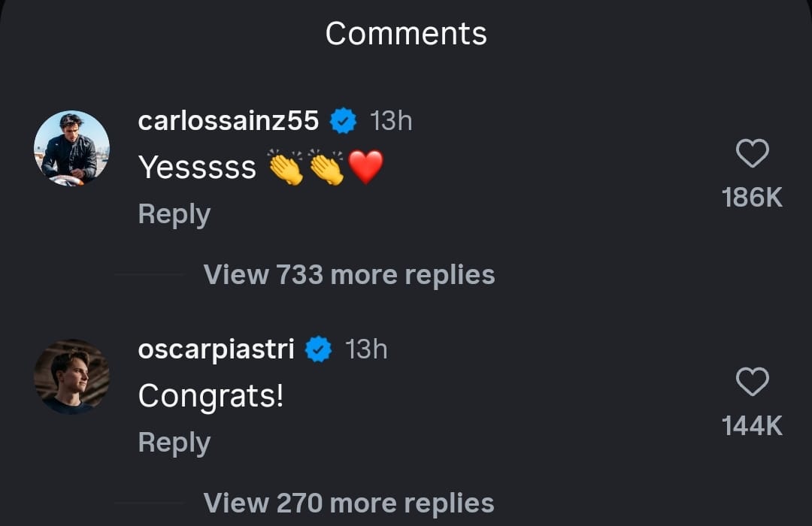Viewport: 812px width, 526px height.
Task: Reply to carlossainz55's comment
Action: (174, 215)
